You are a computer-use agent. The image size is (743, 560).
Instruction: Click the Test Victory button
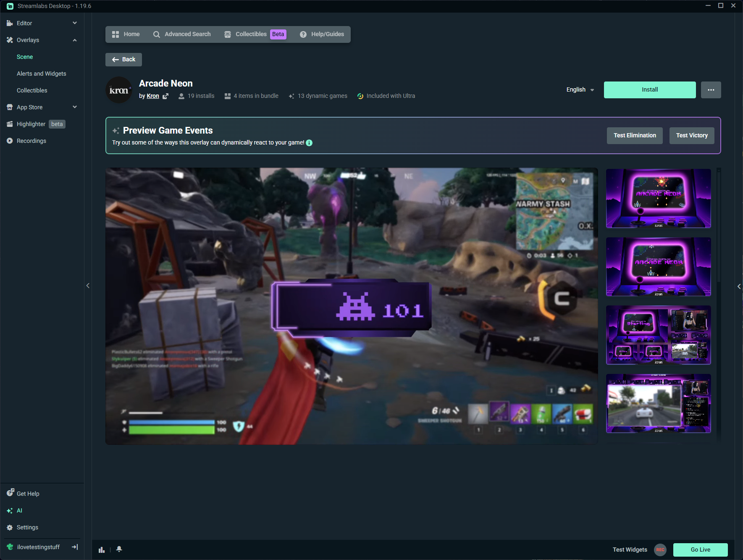[x=691, y=135]
